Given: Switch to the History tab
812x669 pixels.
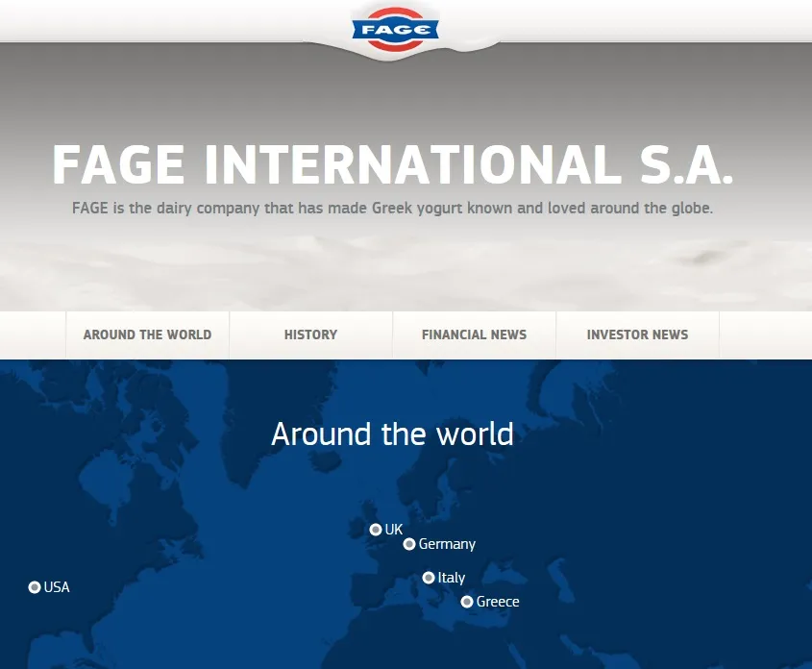Looking at the screenshot, I should click(310, 335).
